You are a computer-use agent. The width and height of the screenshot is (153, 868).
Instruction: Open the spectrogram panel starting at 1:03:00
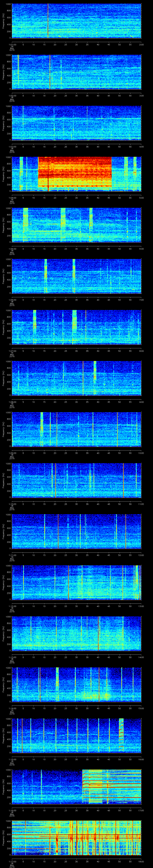[76, 123]
